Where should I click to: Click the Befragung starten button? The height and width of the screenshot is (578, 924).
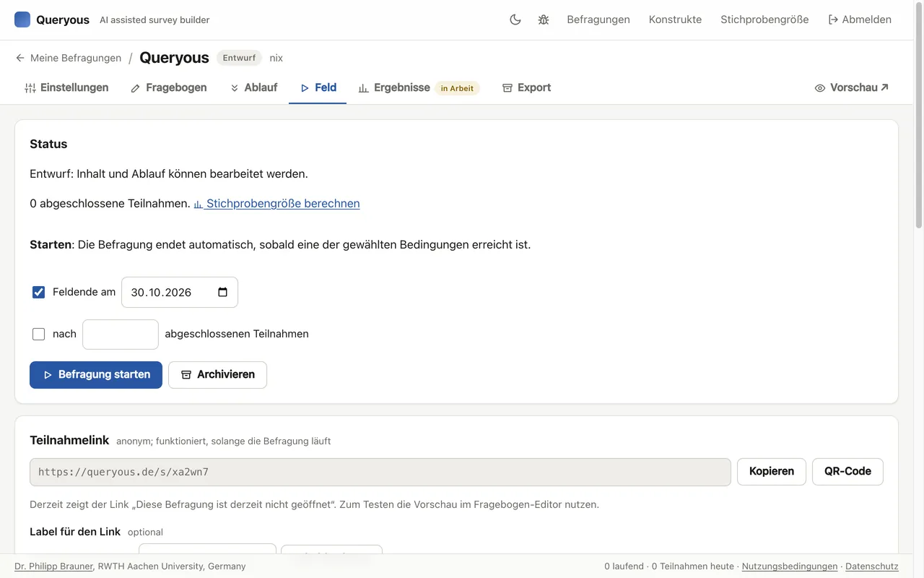(96, 375)
